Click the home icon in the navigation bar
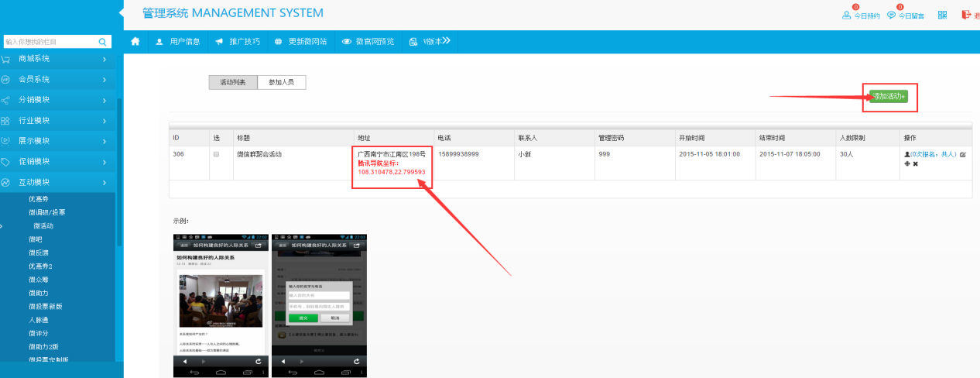Screen dimensions: 980x378 pyautogui.click(x=135, y=42)
